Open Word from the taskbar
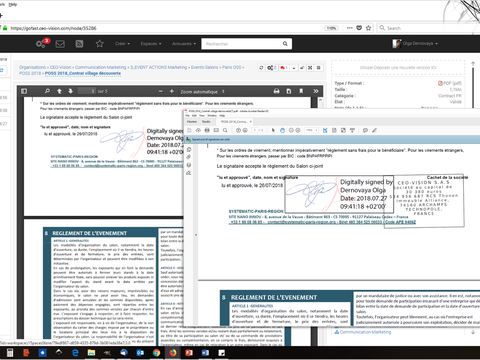The width and height of the screenshot is (480, 360). click(x=205, y=353)
